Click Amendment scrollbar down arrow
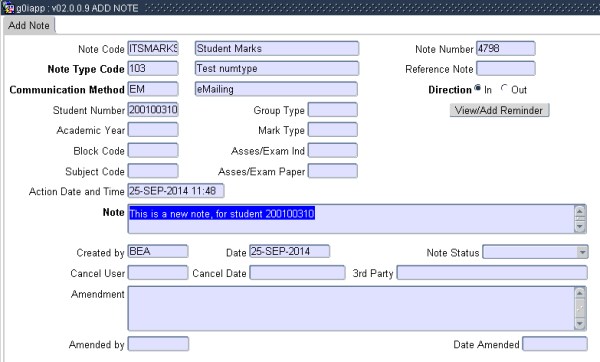 580,324
